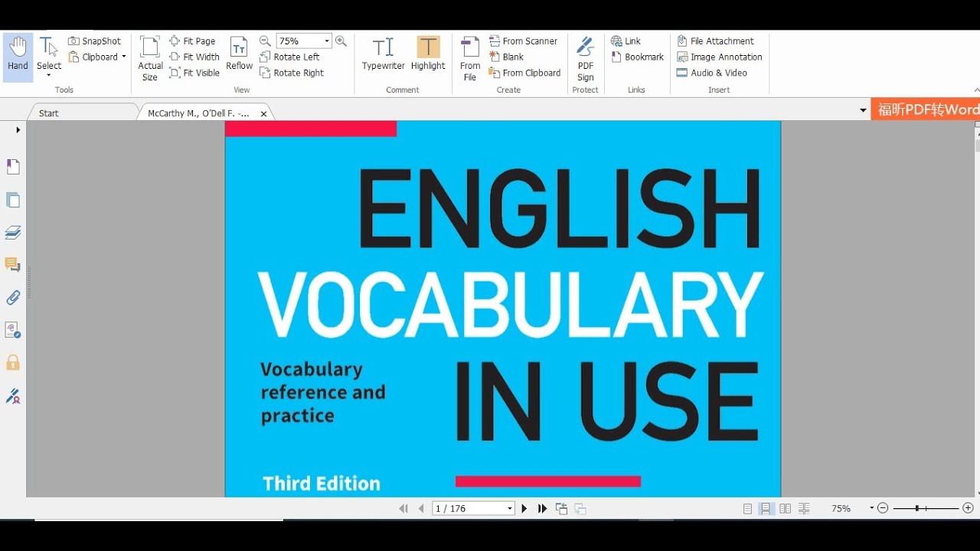This screenshot has width=980, height=551.
Task: Expand the left navigation panel arrow
Action: 18,130
